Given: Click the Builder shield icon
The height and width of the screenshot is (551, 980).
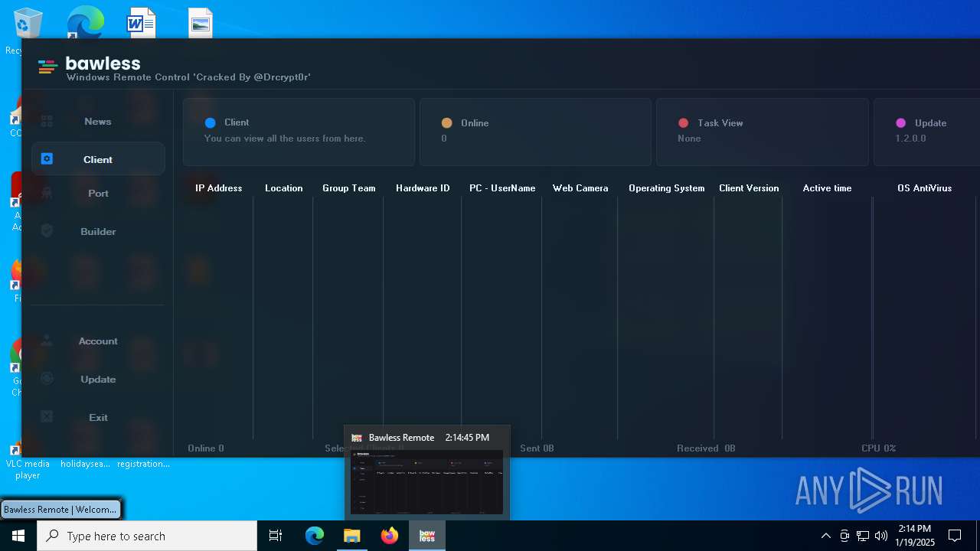Looking at the screenshot, I should (x=47, y=231).
